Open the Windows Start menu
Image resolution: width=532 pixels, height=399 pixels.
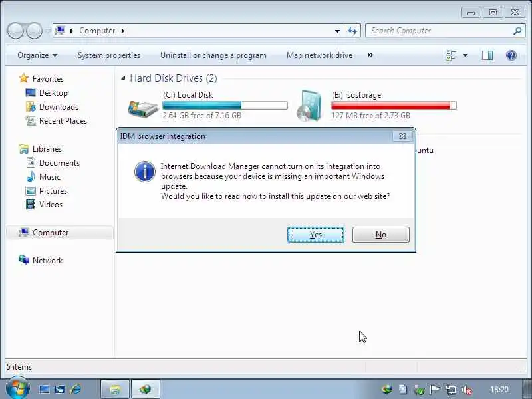(x=17, y=388)
